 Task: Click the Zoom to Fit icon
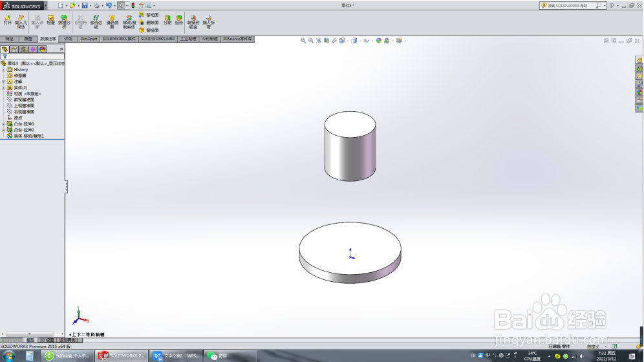303,41
